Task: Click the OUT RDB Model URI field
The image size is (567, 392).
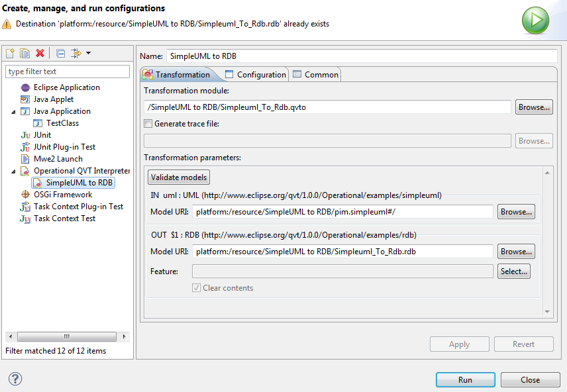Action: click(x=342, y=252)
